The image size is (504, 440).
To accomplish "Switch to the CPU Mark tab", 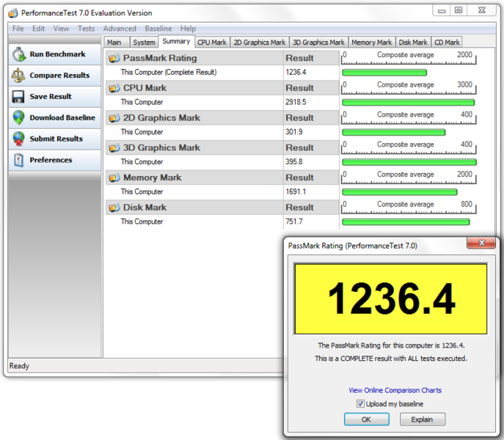I will (x=212, y=43).
